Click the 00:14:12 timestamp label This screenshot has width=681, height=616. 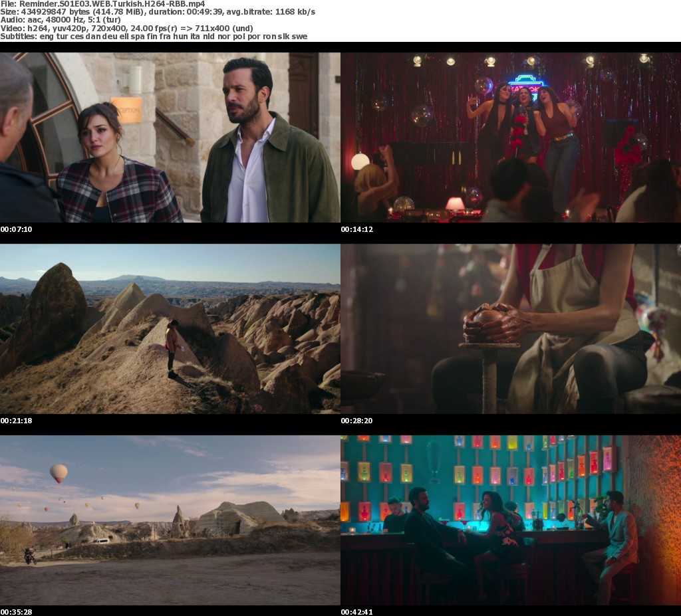(x=356, y=229)
